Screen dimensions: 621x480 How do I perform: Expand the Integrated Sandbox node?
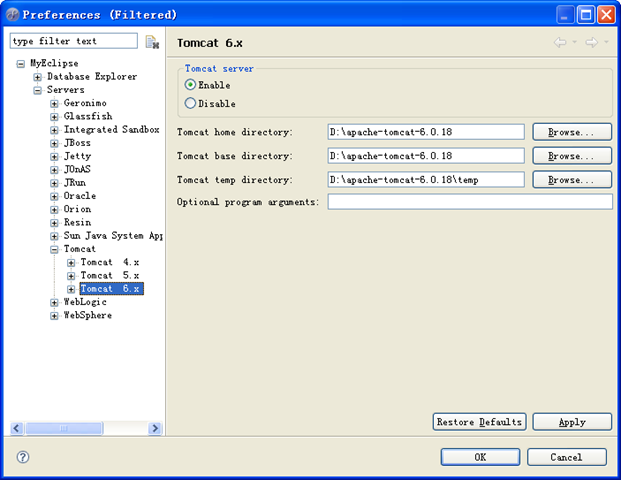click(x=54, y=130)
